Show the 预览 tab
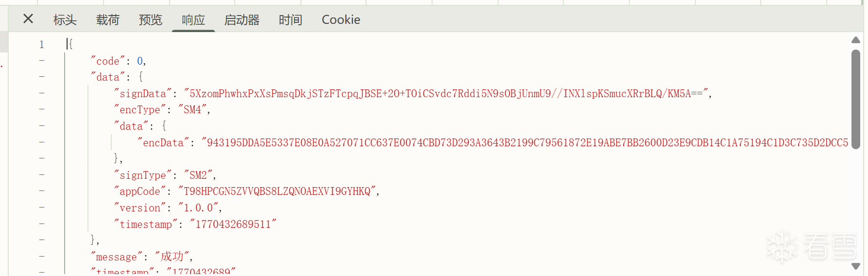The width and height of the screenshot is (868, 276). pos(151,20)
